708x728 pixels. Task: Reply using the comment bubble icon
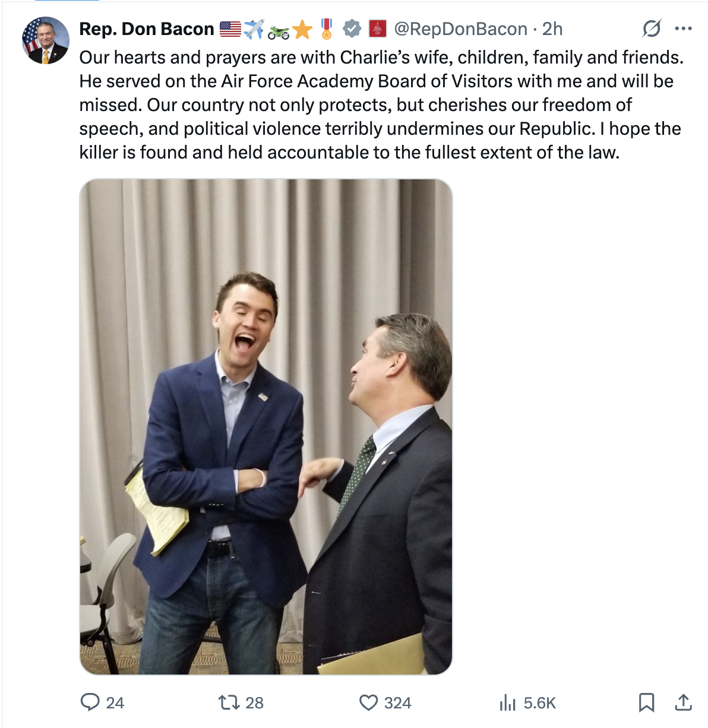[90, 702]
